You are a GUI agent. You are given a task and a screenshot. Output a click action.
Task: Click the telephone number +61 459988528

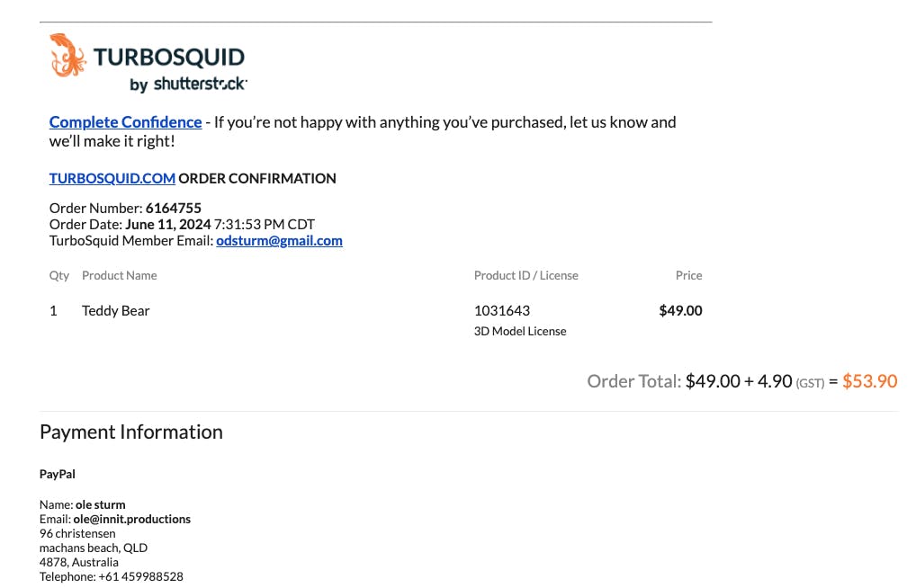140,576
